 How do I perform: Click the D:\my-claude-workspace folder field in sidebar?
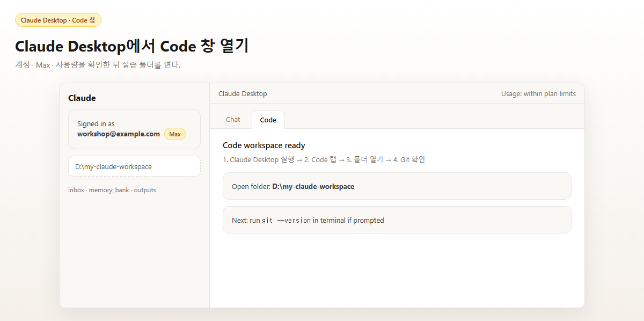(134, 166)
